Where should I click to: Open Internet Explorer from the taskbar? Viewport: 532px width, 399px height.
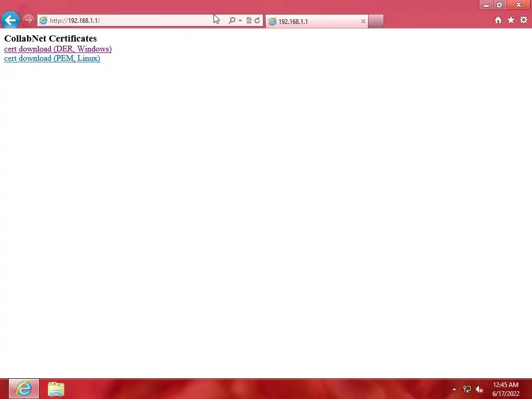(24, 389)
